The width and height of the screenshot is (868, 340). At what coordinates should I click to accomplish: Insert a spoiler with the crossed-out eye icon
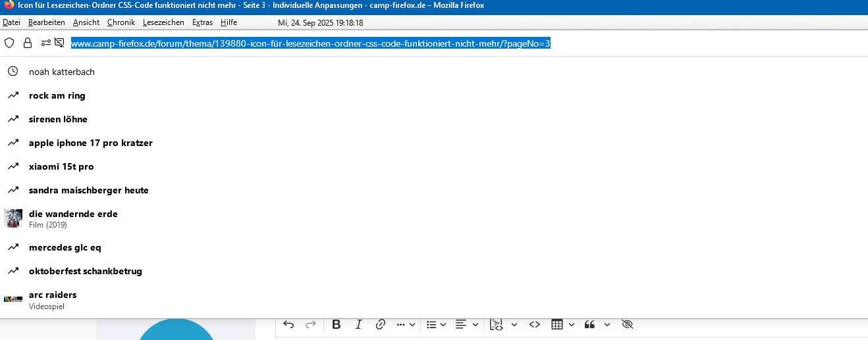pos(627,324)
